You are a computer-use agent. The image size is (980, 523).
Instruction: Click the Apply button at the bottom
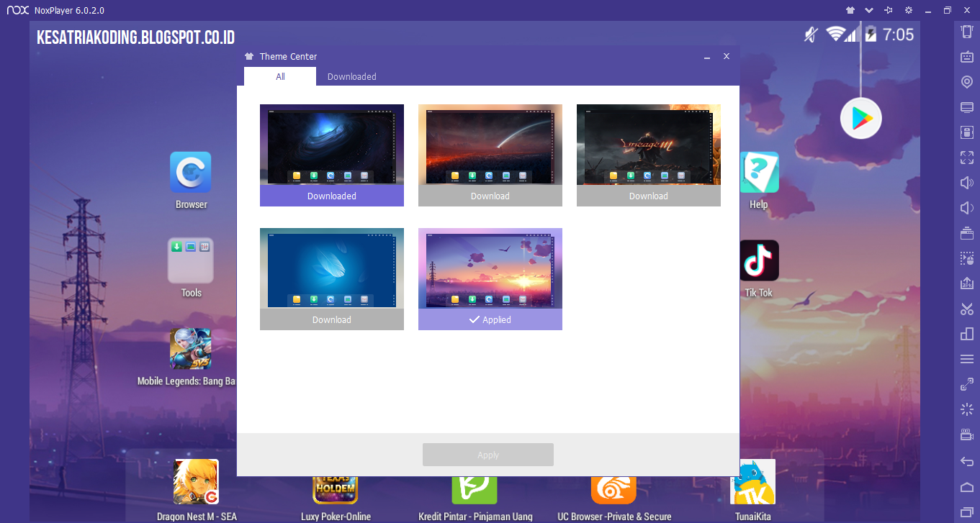[x=488, y=455]
